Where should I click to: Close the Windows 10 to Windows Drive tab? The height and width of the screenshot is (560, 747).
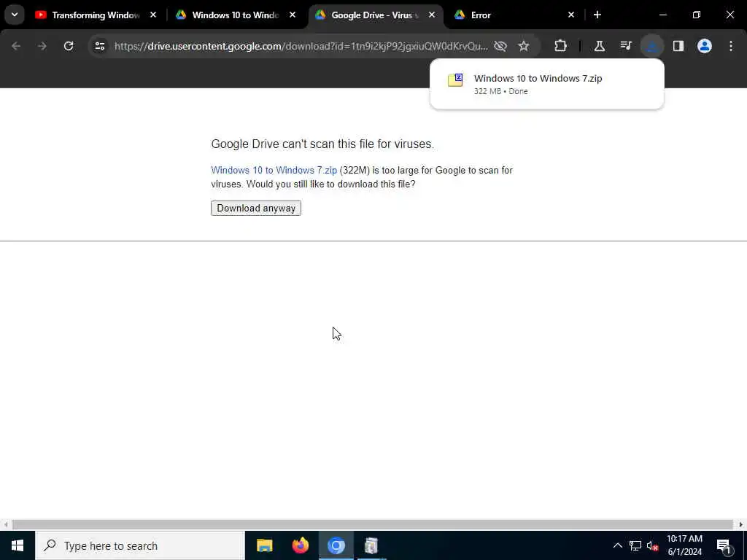[293, 15]
